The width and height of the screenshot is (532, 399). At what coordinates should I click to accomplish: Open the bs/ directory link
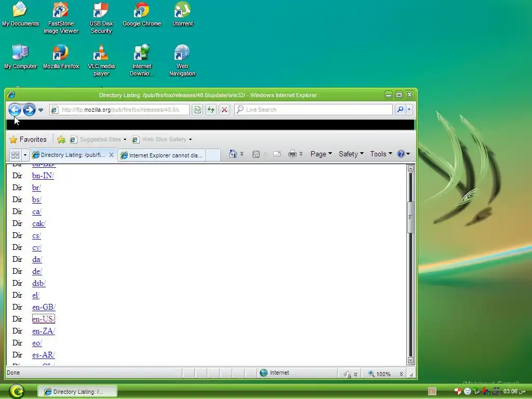[37, 199]
